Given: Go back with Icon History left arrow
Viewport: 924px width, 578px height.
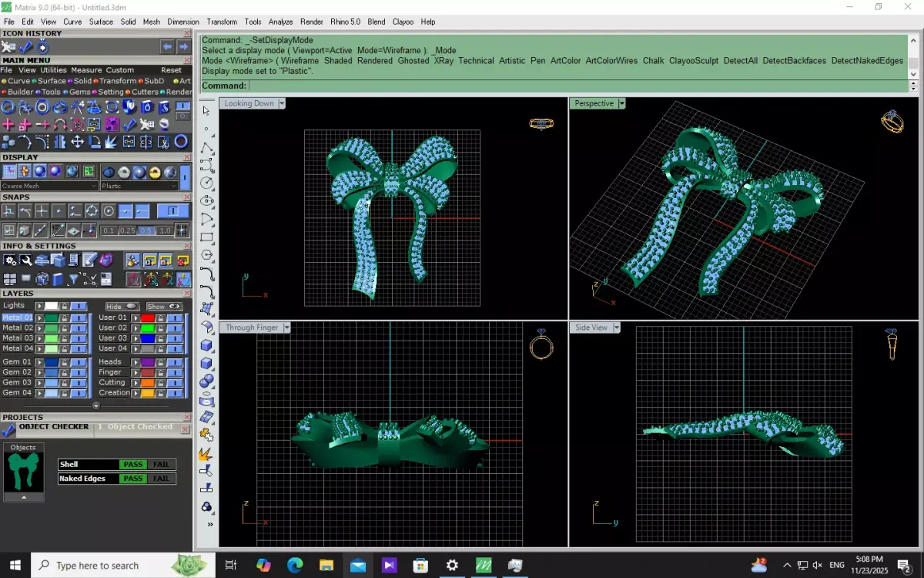Looking at the screenshot, I should 167,46.
